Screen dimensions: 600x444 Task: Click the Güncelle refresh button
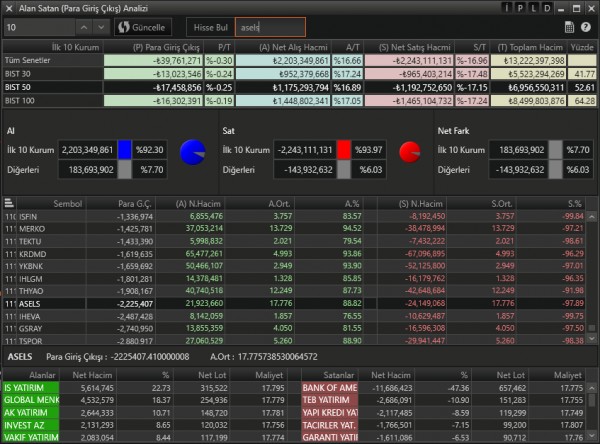[x=143, y=27]
